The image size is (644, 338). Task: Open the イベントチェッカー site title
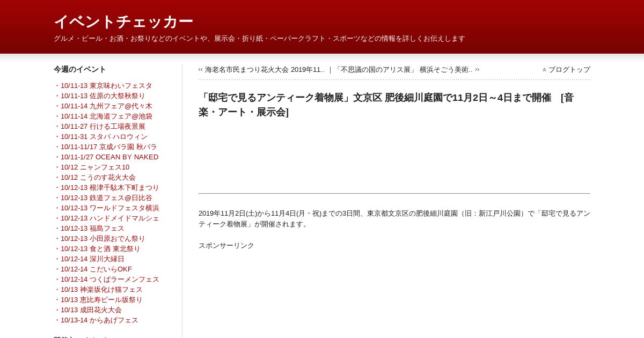click(123, 21)
